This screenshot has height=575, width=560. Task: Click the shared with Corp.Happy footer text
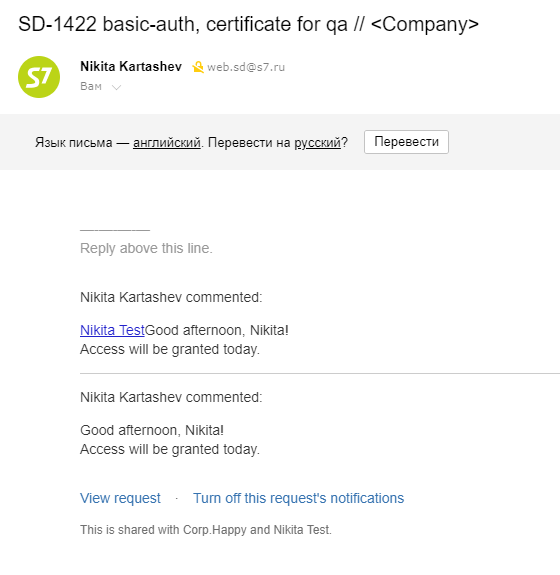pyautogui.click(x=206, y=530)
